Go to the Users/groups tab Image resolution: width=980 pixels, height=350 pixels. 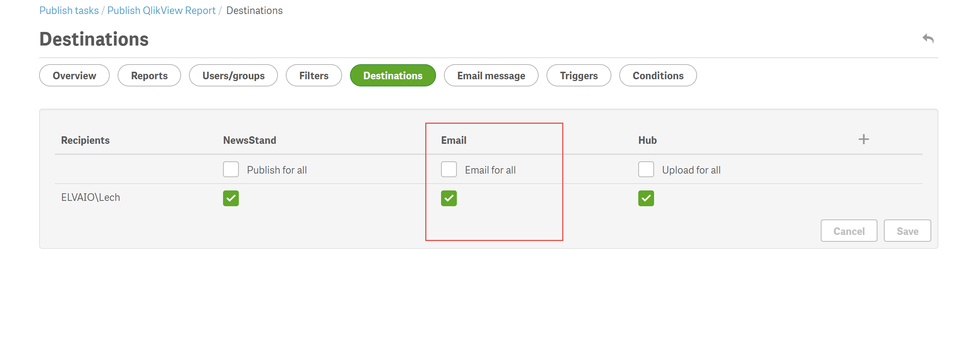pos(233,76)
